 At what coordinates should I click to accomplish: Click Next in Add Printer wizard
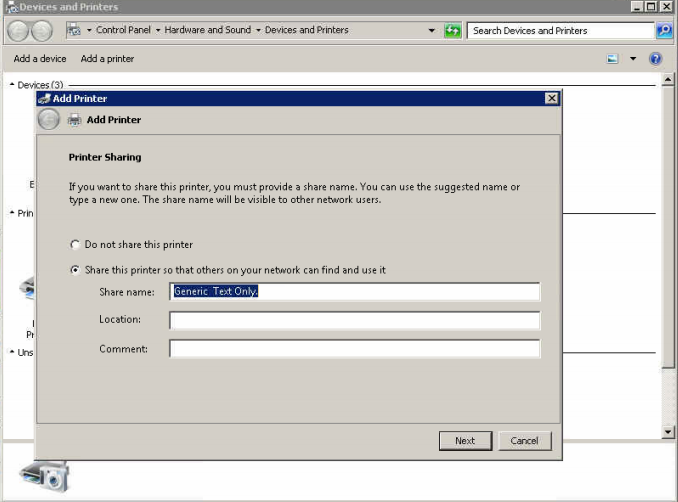tap(465, 441)
